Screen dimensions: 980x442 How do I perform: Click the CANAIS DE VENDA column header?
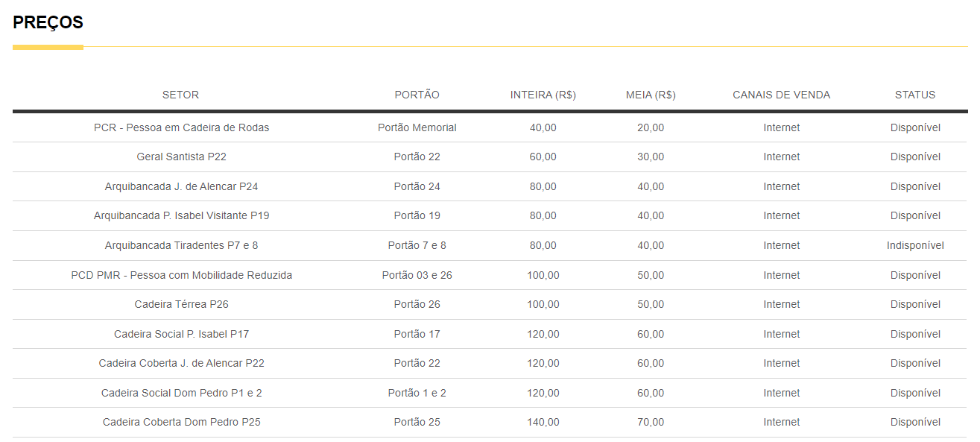781,95
